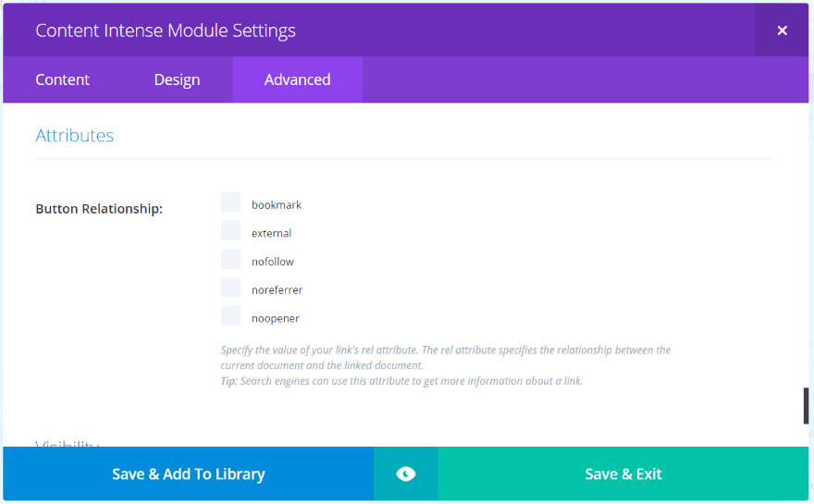Preview the module with the eye icon
The width and height of the screenshot is (814, 504).
[405, 474]
